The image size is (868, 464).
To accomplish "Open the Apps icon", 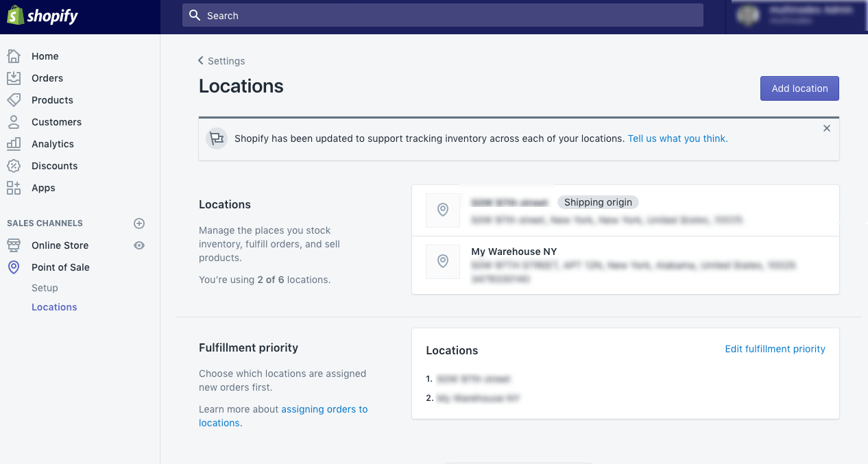I will [14, 187].
